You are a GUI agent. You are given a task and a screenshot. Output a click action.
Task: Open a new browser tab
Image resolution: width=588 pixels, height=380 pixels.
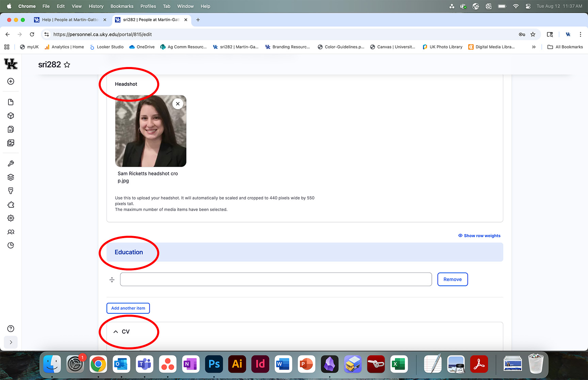(198, 20)
